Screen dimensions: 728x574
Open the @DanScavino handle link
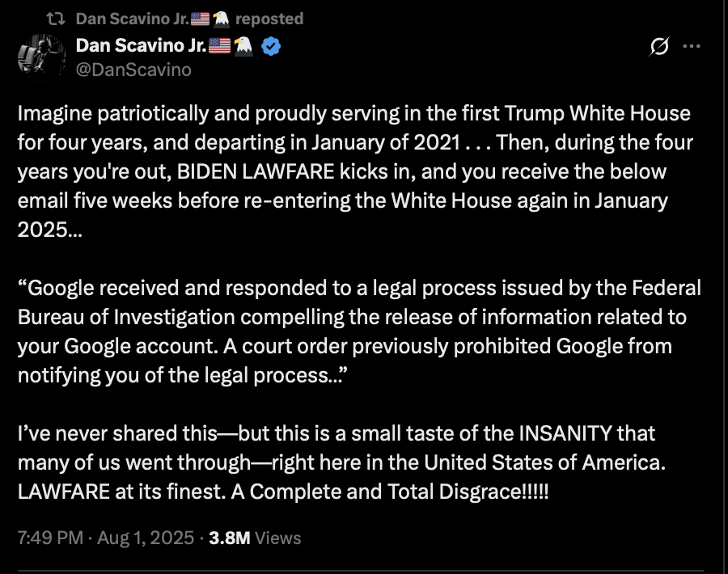(x=133, y=70)
